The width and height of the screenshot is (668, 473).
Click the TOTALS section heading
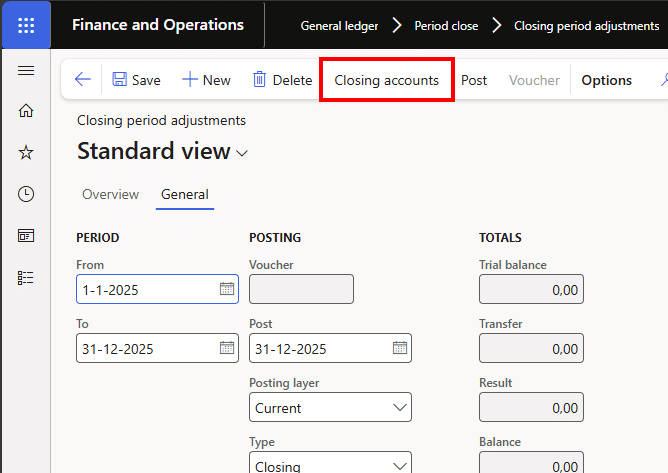pos(500,237)
